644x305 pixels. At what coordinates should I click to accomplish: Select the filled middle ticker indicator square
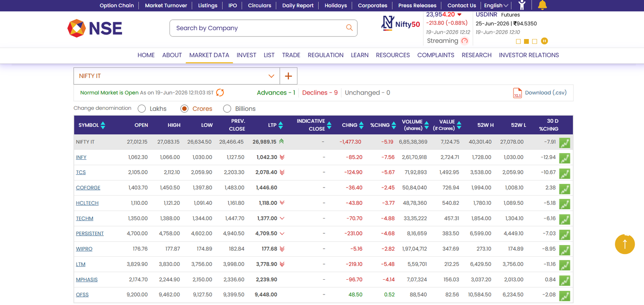pos(526,41)
